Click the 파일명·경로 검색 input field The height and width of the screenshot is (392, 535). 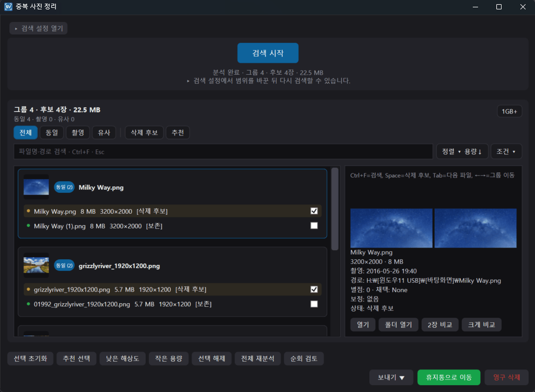pos(223,152)
